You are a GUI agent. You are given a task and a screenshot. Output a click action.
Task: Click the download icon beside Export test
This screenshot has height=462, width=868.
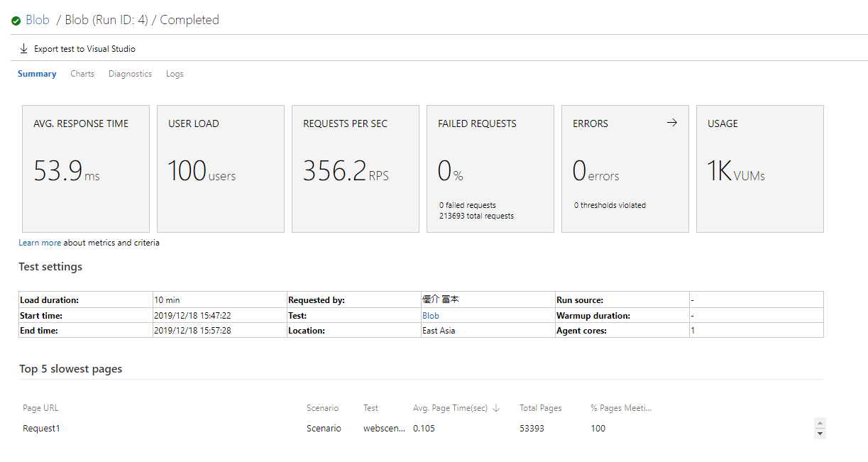pos(23,49)
